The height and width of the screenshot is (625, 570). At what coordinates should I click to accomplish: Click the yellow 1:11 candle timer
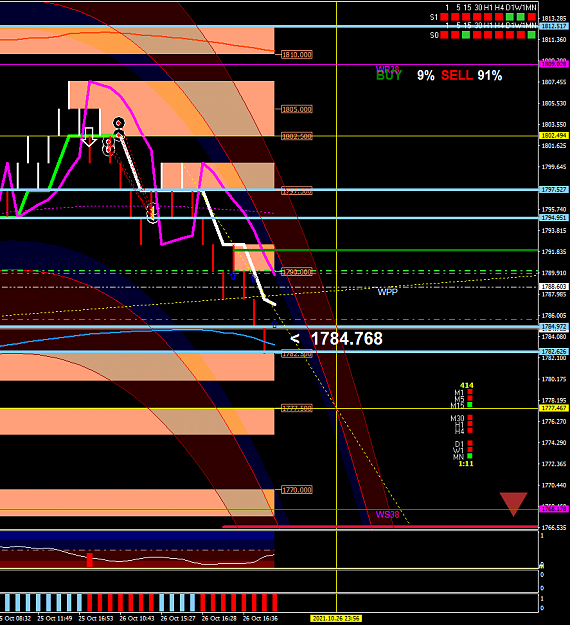pos(466,464)
